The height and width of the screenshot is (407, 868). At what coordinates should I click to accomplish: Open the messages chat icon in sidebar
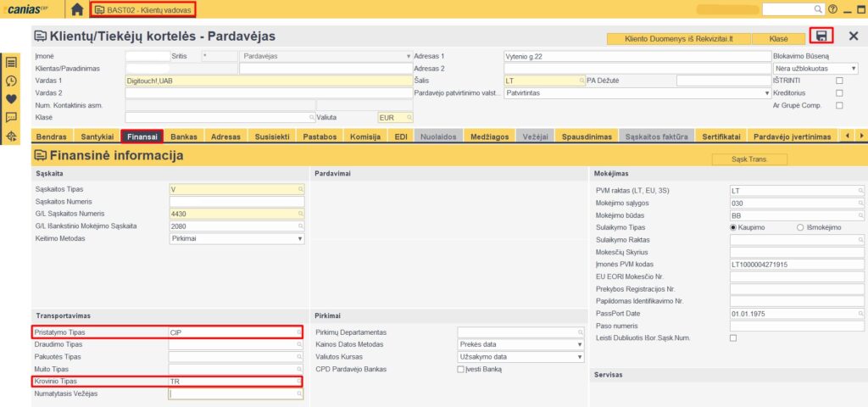pos(11,118)
